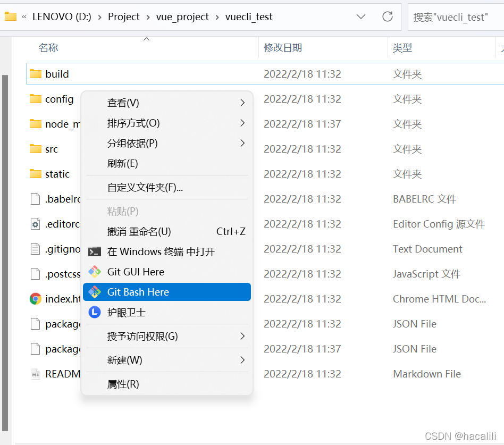Click the .babelrc file icon
Screen dimensions: 504x445
pyautogui.click(x=36, y=199)
